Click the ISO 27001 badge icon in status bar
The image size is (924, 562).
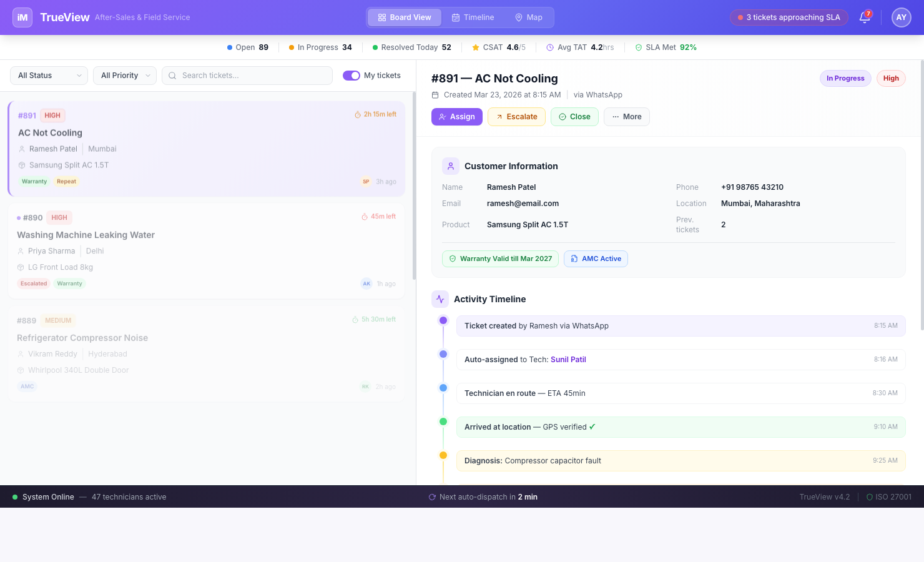[871, 496]
